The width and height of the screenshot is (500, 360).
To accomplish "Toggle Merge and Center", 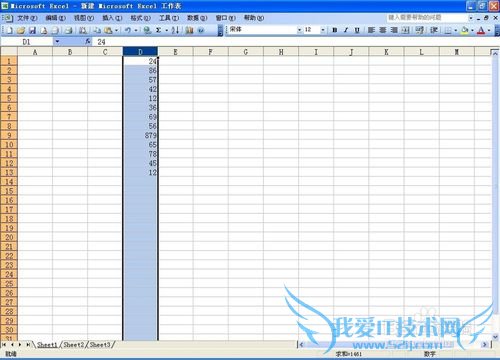I will point(405,30).
